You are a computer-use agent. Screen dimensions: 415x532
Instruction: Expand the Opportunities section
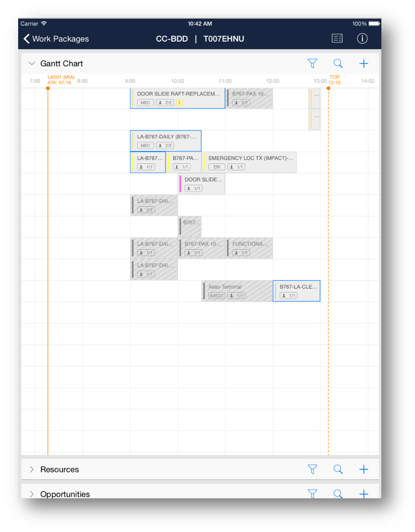(x=32, y=494)
